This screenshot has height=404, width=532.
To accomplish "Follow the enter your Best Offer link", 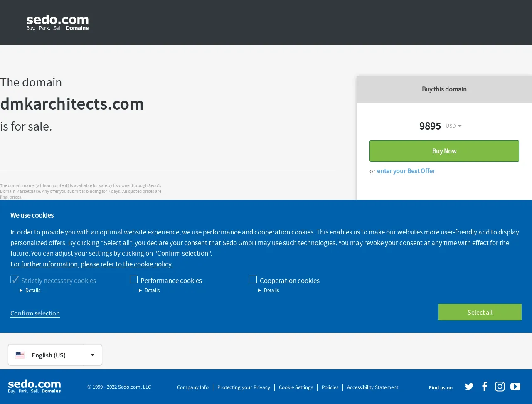I will point(406,171).
